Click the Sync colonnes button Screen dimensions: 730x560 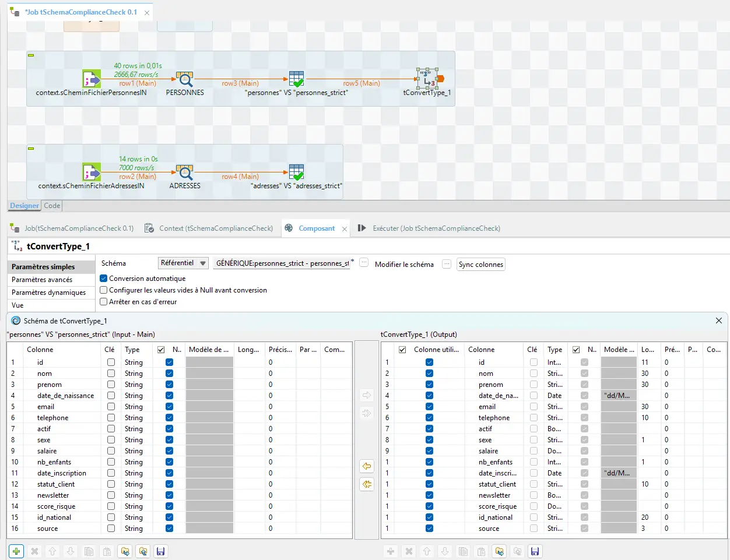[x=480, y=265]
